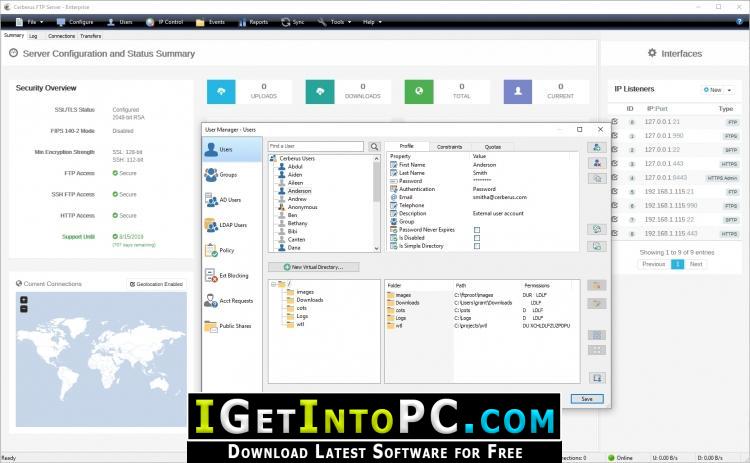
Task: Expand the New listener dropdown arrow
Action: click(729, 90)
